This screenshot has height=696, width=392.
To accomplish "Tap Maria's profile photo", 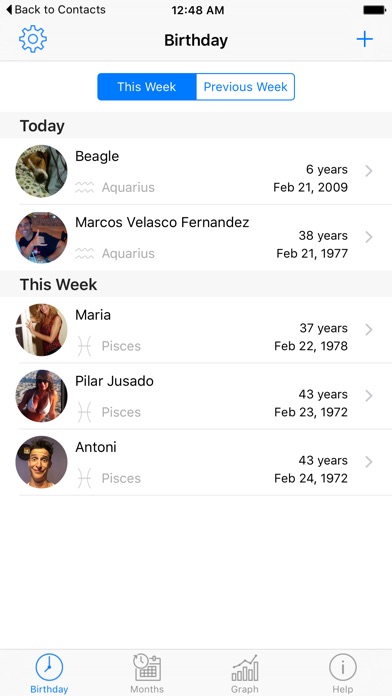I will (41, 330).
